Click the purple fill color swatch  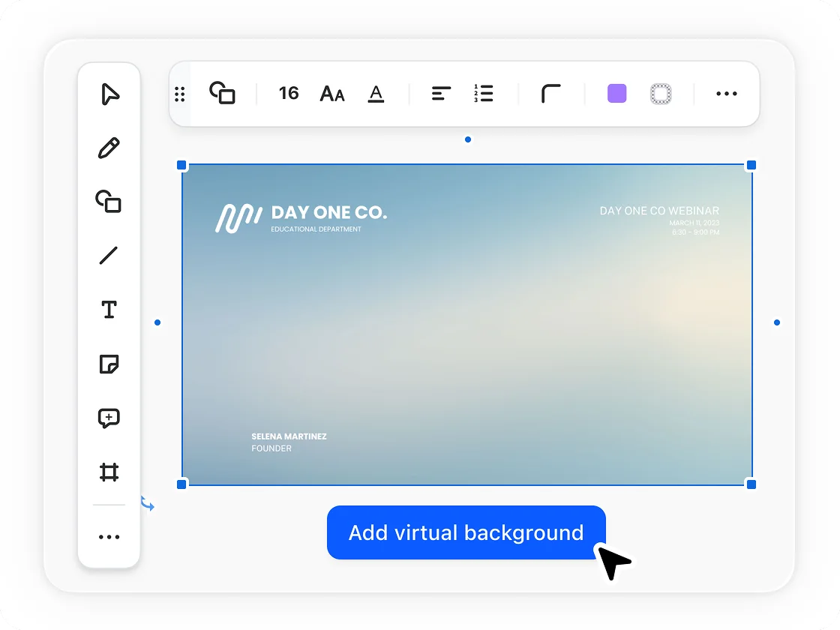click(x=616, y=94)
